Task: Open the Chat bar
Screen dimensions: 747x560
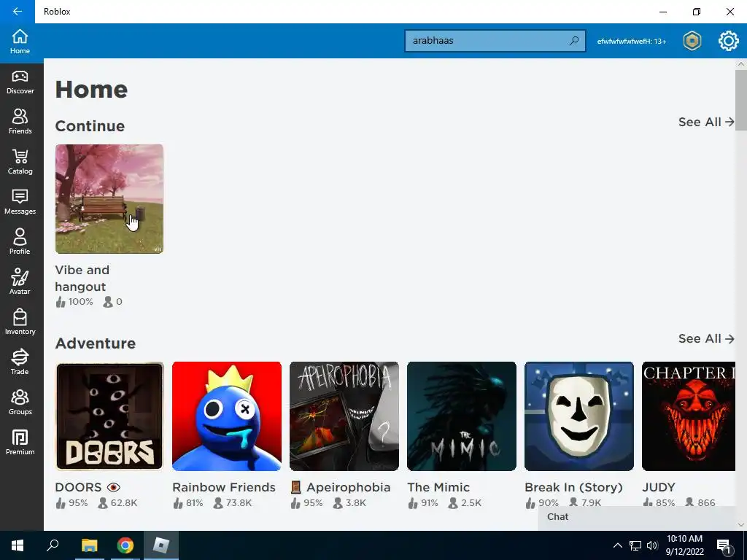Action: tap(637, 518)
